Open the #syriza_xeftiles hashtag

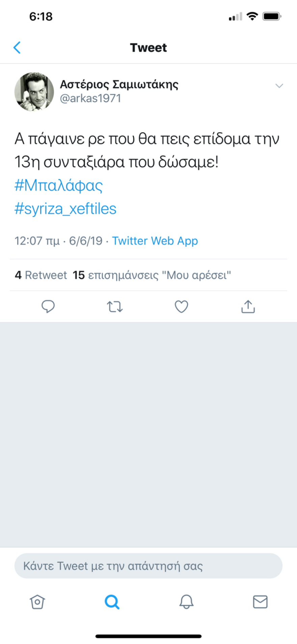pyautogui.click(x=65, y=209)
